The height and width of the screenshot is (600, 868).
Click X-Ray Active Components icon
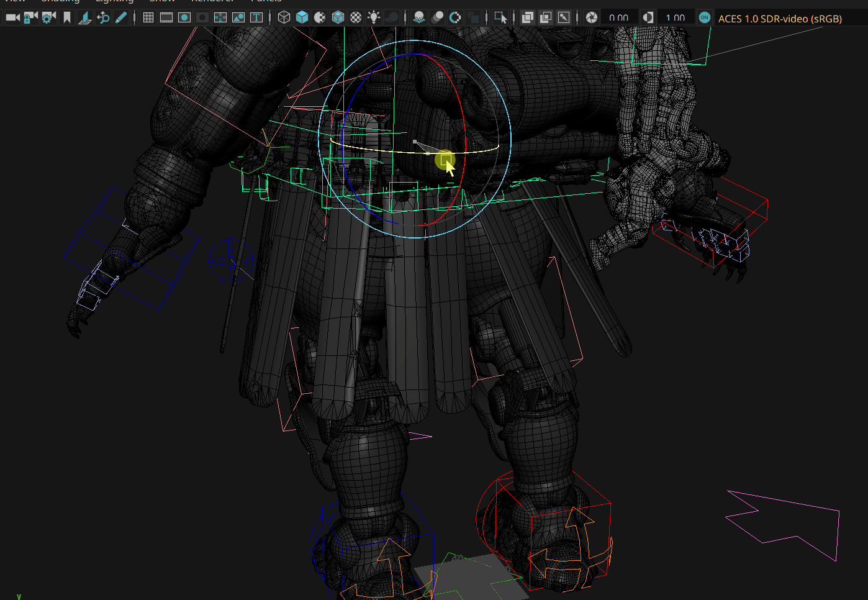pos(546,17)
